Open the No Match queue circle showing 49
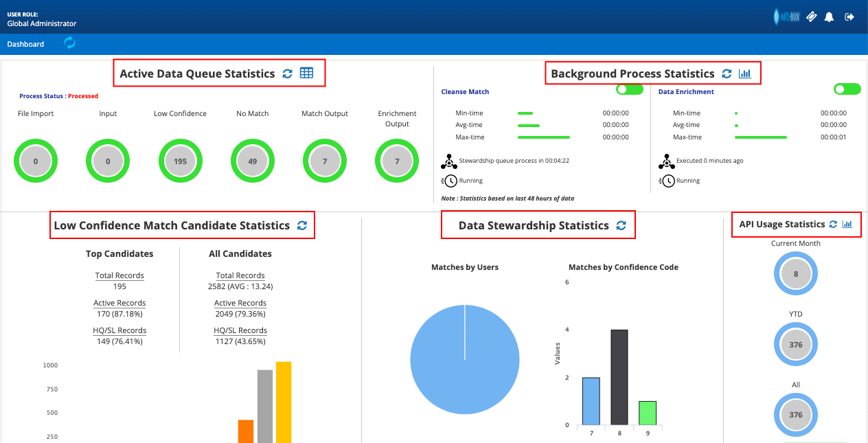 252,161
